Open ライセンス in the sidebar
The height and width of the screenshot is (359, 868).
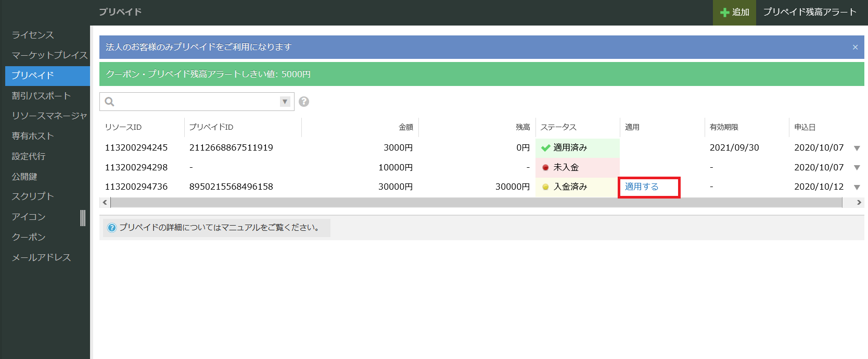[33, 35]
